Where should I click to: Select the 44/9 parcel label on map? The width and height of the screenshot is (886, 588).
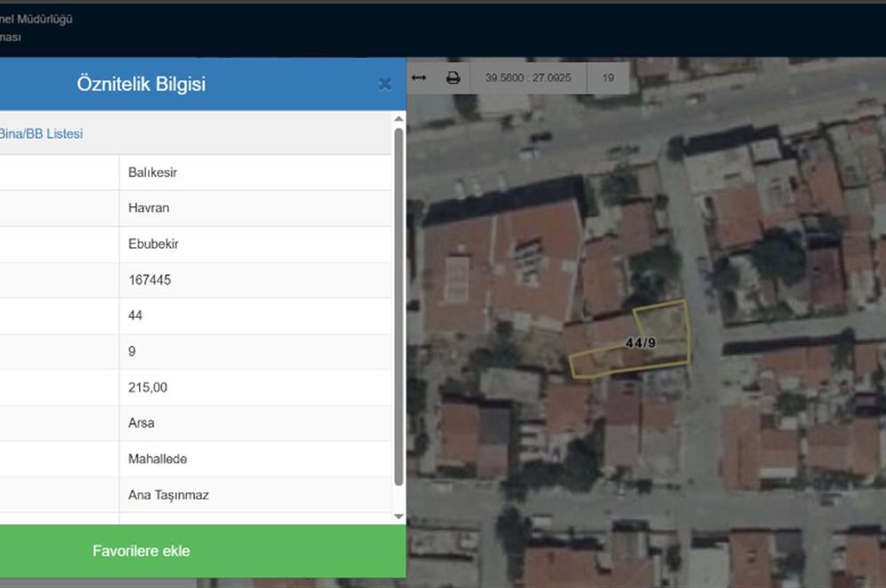[x=640, y=343]
